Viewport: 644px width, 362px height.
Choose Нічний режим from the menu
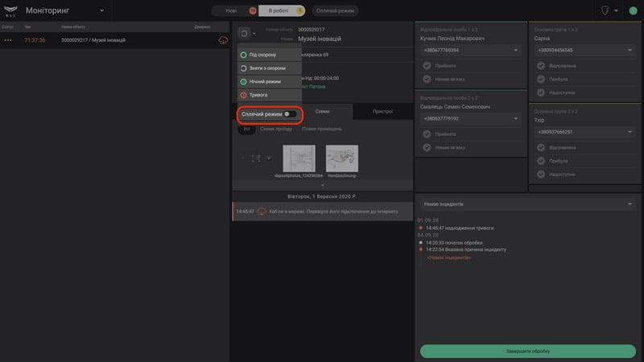[x=270, y=82]
